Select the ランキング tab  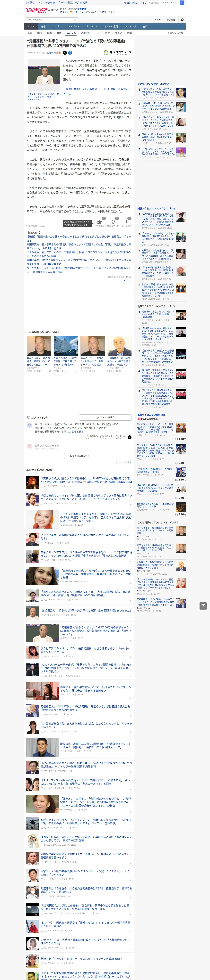[130, 27]
